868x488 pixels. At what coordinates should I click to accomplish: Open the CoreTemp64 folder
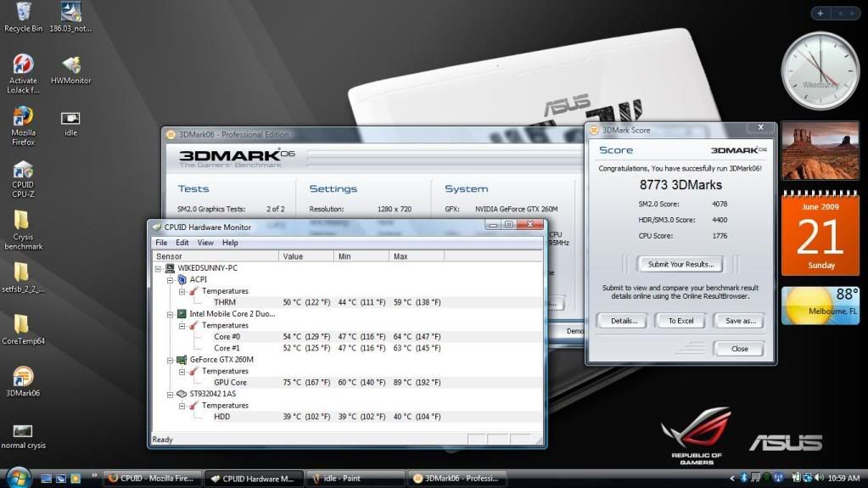click(x=23, y=329)
